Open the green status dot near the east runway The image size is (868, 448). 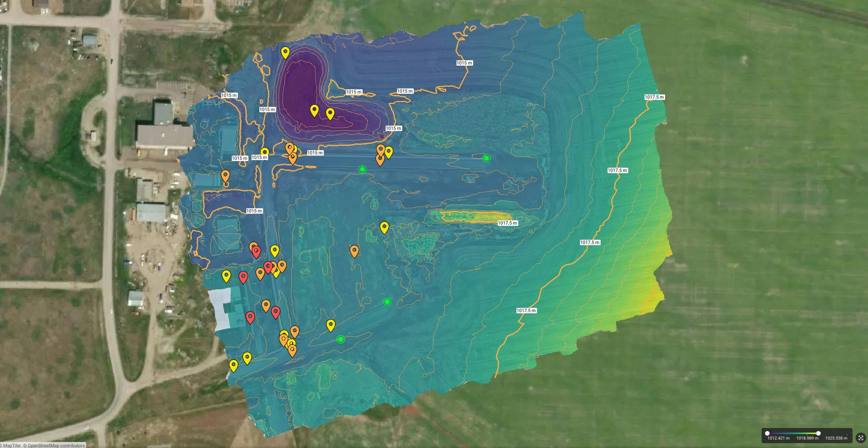coord(486,159)
